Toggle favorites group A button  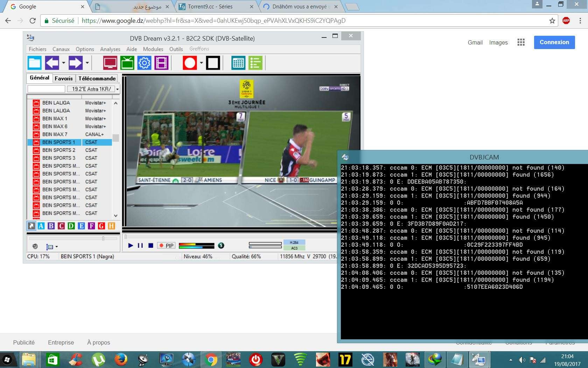coord(41,226)
